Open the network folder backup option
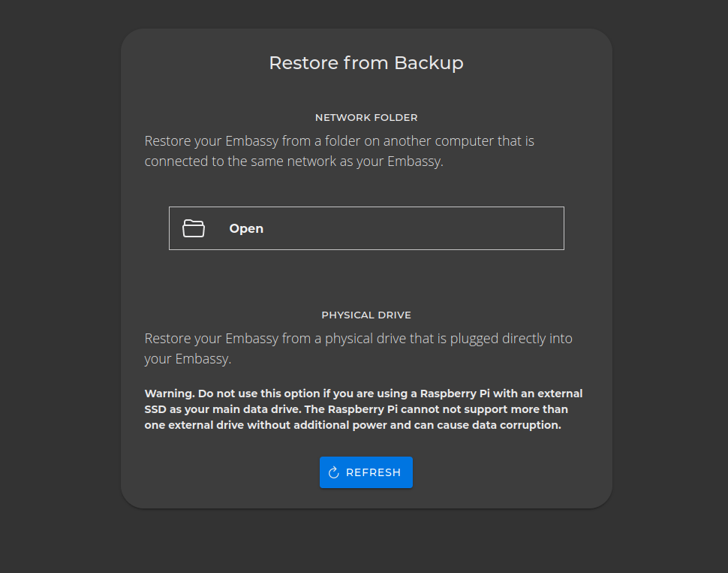This screenshot has height=573, width=728. click(x=366, y=228)
